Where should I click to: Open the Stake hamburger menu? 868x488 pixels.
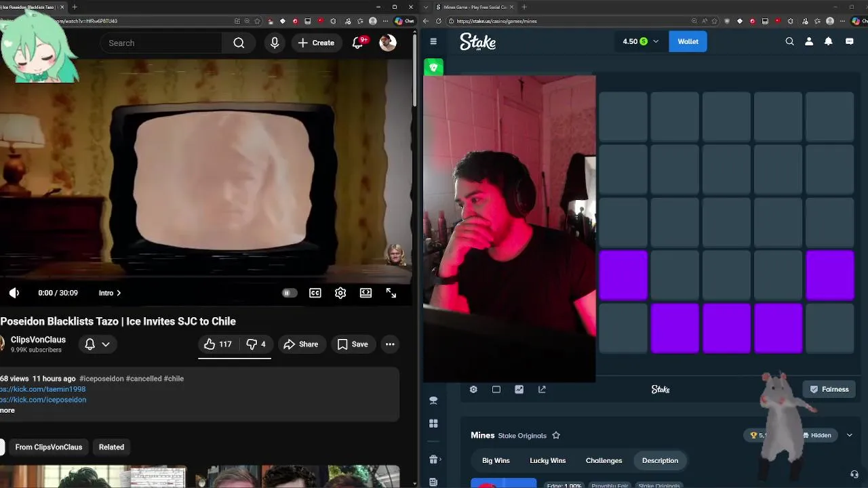coord(433,41)
